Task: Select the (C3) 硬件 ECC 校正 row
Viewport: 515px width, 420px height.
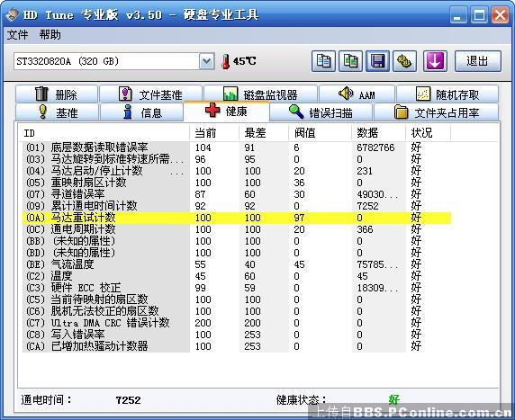Action: pos(237,288)
